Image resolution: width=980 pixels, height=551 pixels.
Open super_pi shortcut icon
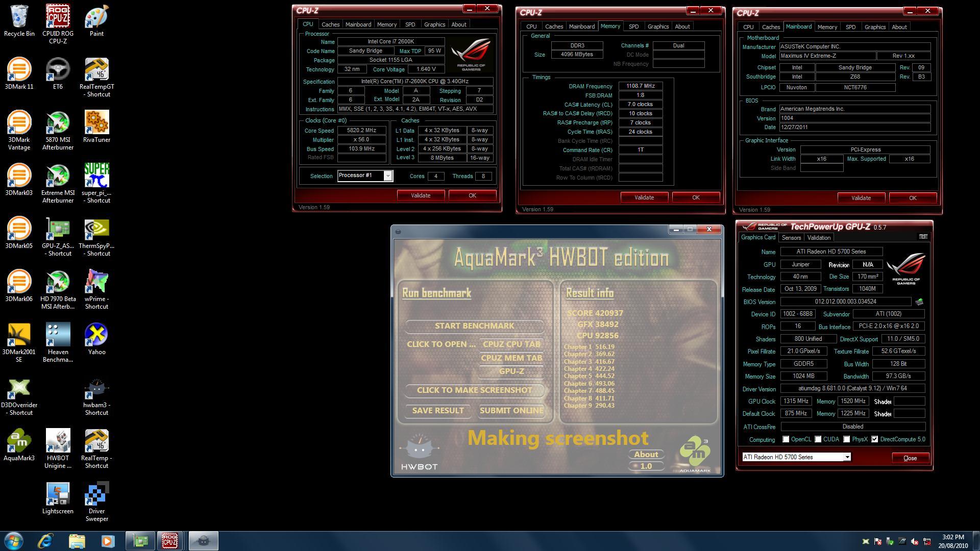pos(96,183)
